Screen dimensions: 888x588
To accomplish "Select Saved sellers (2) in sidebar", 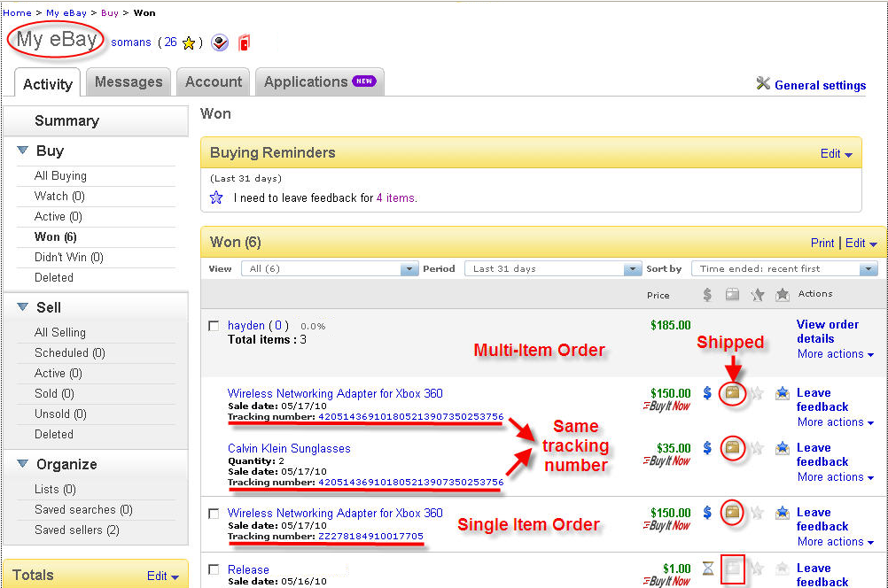I will tap(76, 530).
